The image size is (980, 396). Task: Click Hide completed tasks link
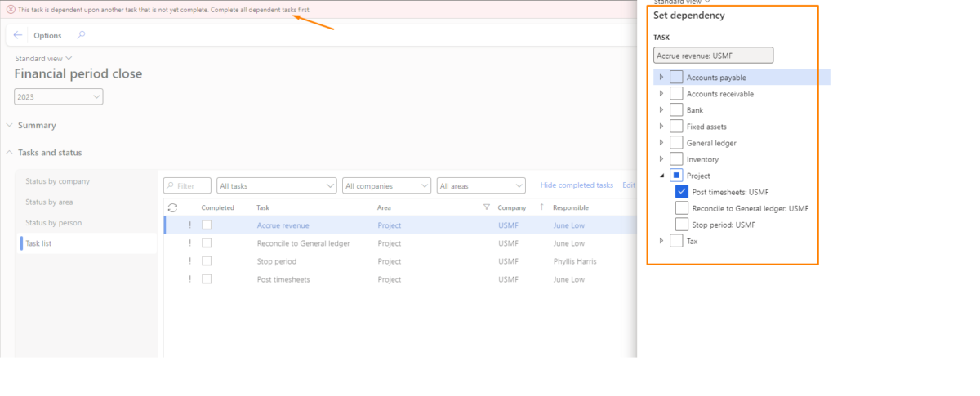click(x=577, y=185)
